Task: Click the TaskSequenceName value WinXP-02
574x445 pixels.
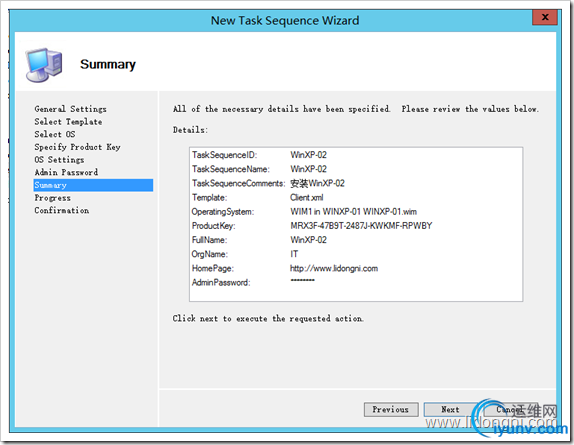Action: click(308, 169)
